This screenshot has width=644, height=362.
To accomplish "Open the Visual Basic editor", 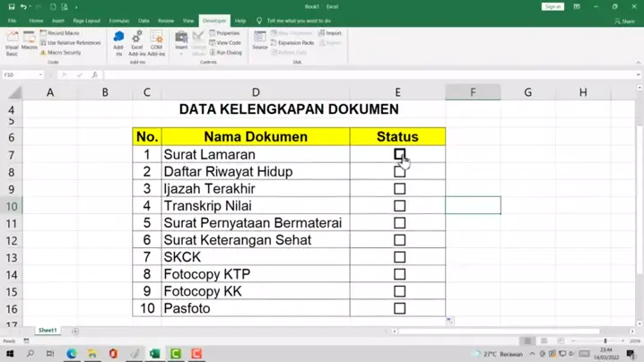I will (x=13, y=43).
